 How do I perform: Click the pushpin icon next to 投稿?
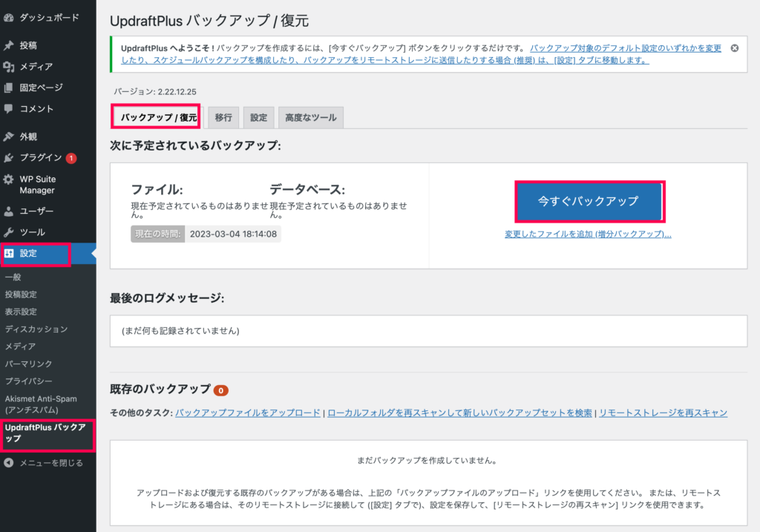(9, 45)
